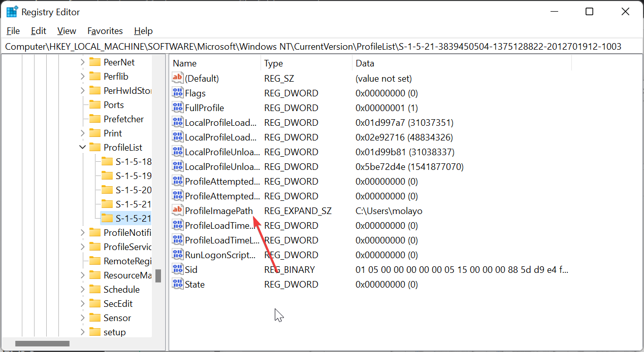The height and width of the screenshot is (352, 644).
Task: Click the data value 0x02e92716 (48834326)
Action: click(404, 137)
